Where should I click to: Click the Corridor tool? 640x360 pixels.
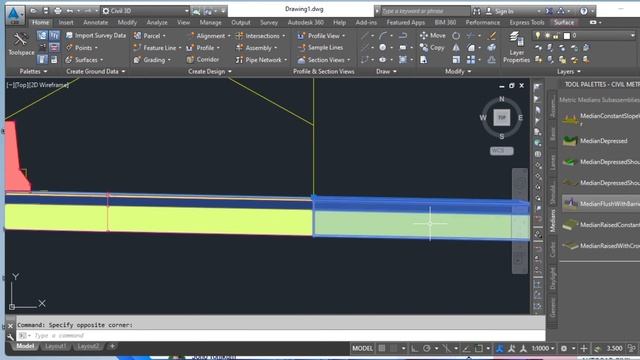[x=203, y=60]
